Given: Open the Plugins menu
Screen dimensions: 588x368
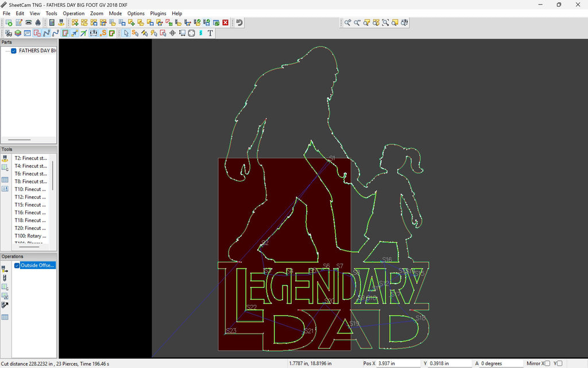Looking at the screenshot, I should pyautogui.click(x=158, y=13).
